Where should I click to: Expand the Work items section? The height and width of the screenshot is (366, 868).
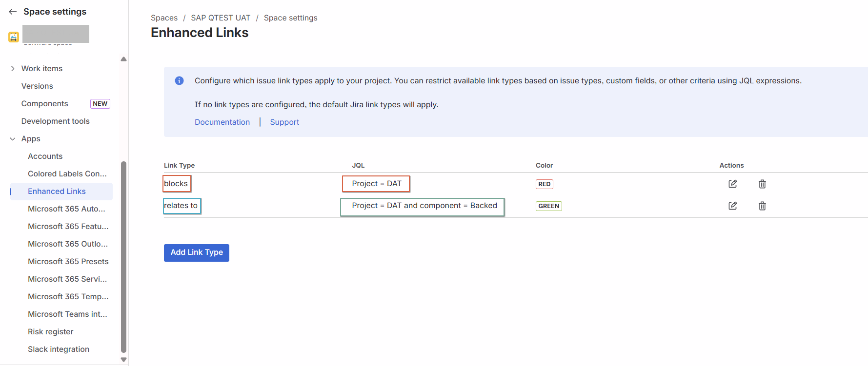coord(13,69)
